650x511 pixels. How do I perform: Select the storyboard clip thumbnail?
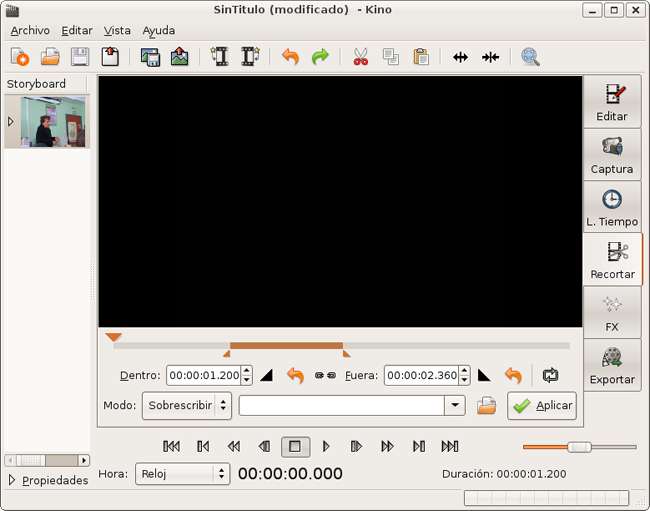[x=46, y=122]
